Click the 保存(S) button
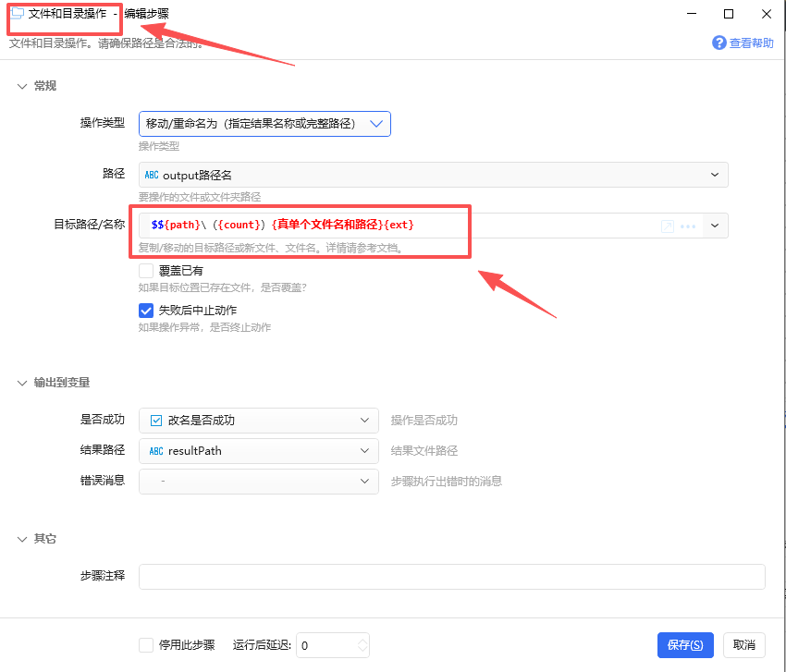This screenshot has width=786, height=672. (685, 645)
